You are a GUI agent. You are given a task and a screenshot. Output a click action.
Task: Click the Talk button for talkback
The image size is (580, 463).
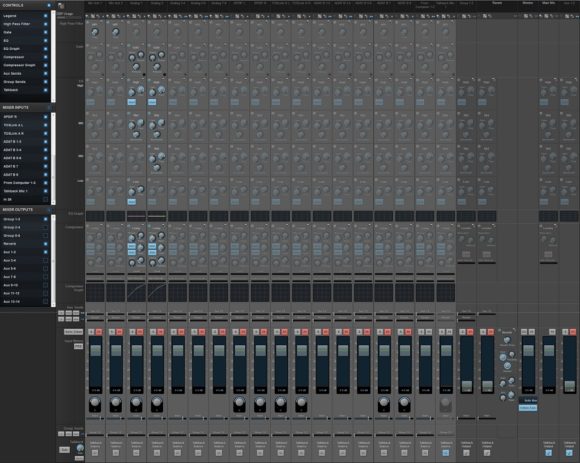coord(64,450)
